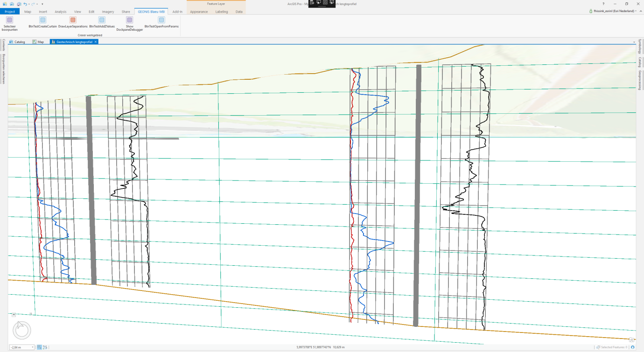This screenshot has height=352, width=644.
Task: Open the Project tab
Action: tap(10, 12)
